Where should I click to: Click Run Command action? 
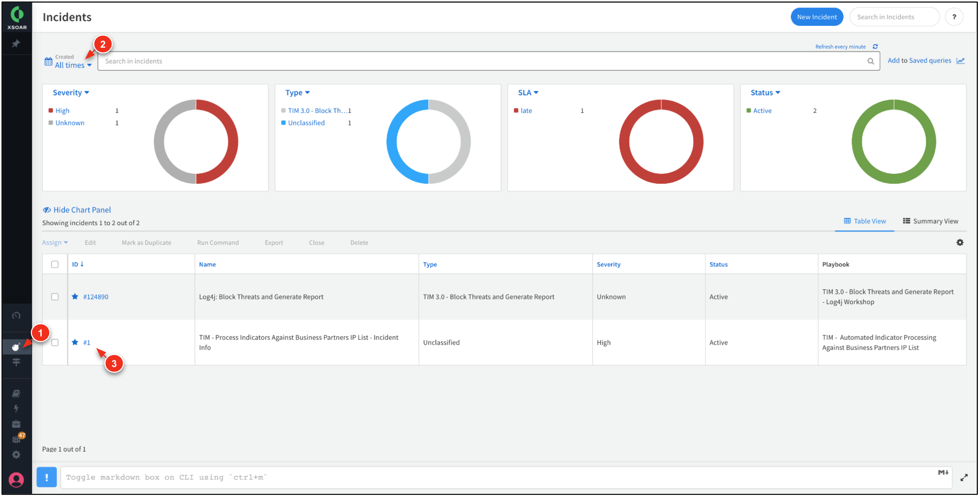point(218,242)
